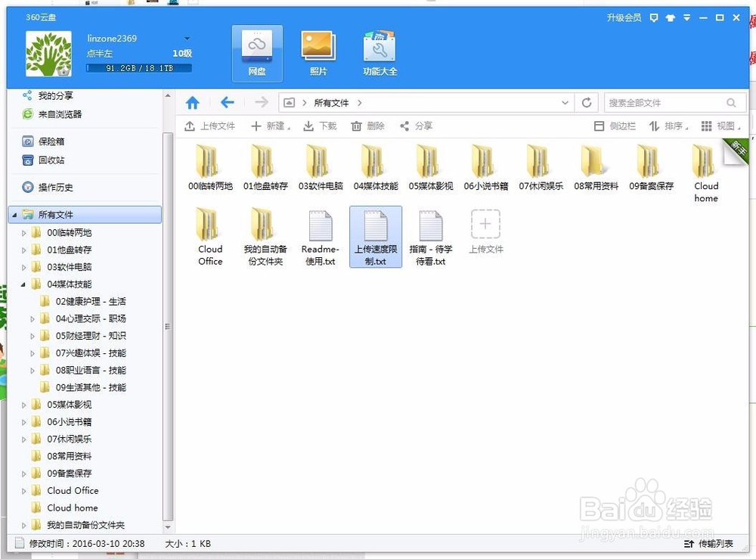
Task: Open the 09备案保存 folder in file grid
Action: click(x=651, y=167)
